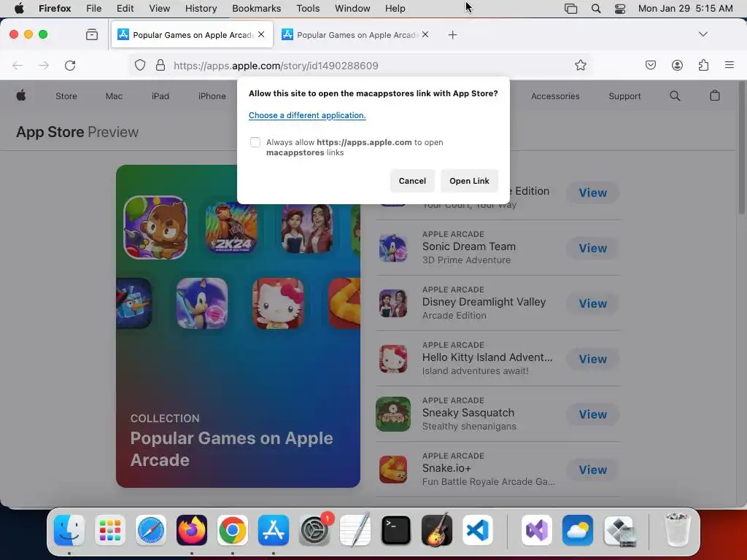Viewport: 747px width, 560px height.
Task: Open Finder from the Dock
Action: pyautogui.click(x=69, y=530)
